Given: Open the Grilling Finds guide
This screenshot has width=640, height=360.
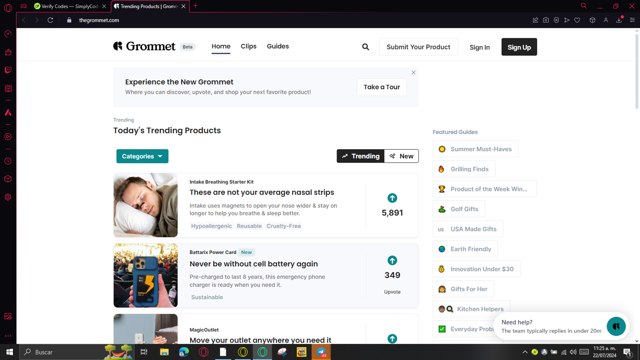Looking at the screenshot, I should (464, 169).
